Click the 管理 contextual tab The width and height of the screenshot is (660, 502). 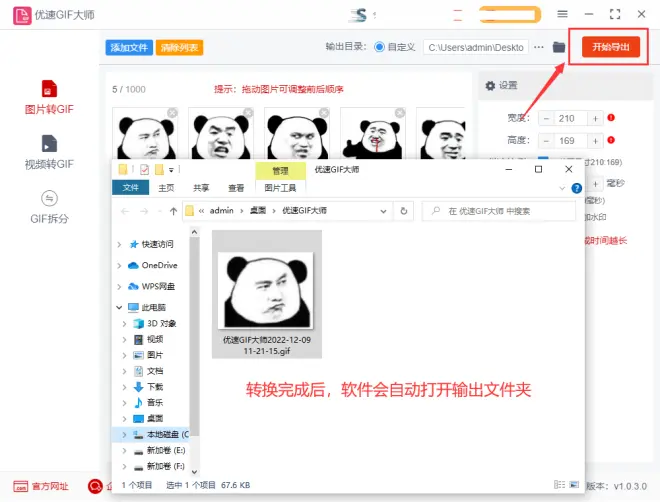[x=280, y=170]
